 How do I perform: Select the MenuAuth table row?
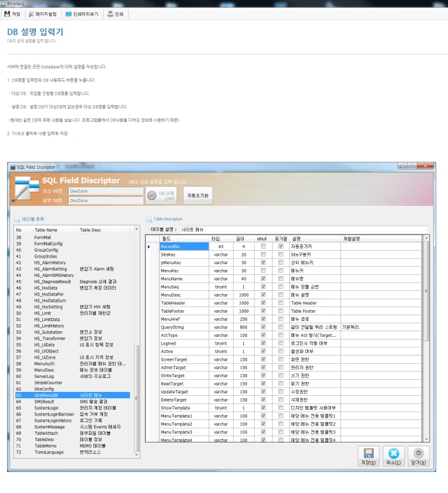73,364
